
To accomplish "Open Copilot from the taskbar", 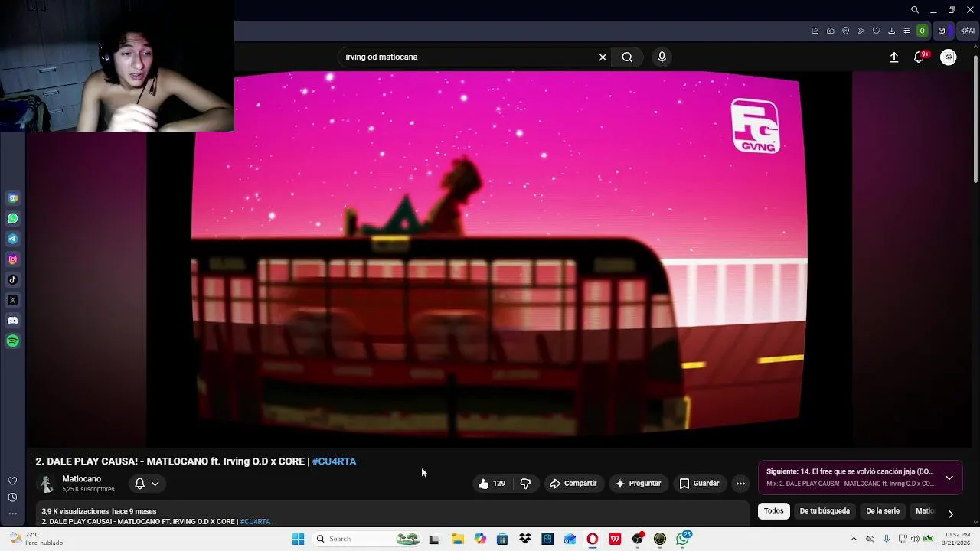I will [x=480, y=539].
